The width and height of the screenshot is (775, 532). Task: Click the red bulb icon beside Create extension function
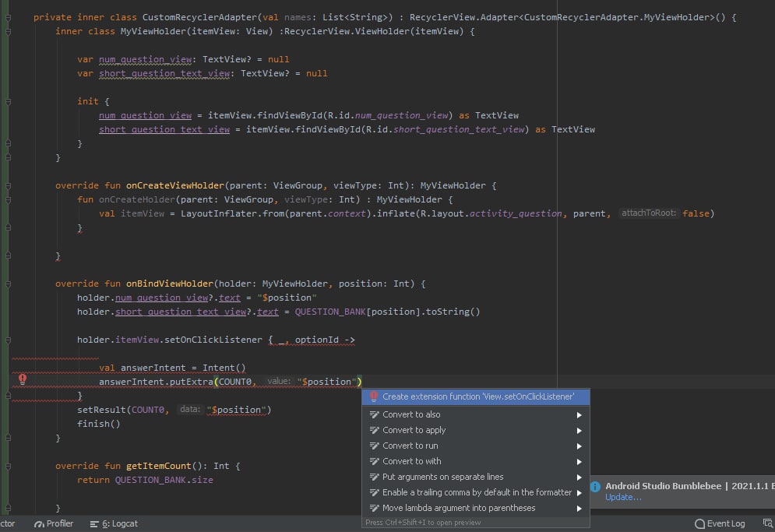(374, 396)
